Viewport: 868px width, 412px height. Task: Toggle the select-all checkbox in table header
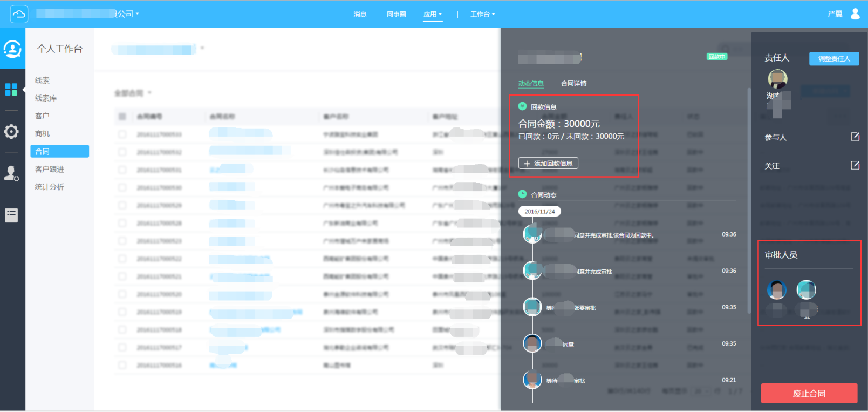122,117
